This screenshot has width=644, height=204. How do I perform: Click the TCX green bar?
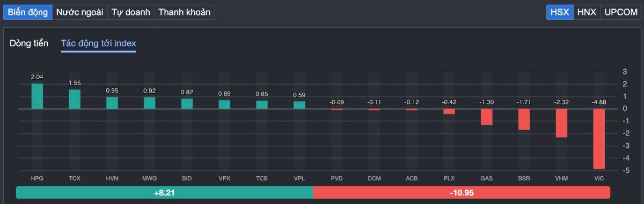click(75, 99)
